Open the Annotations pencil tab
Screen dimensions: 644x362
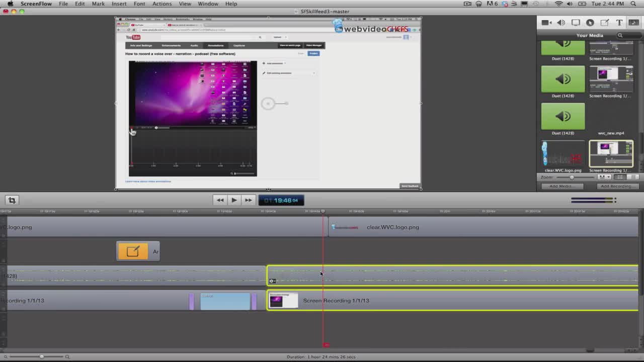click(605, 23)
